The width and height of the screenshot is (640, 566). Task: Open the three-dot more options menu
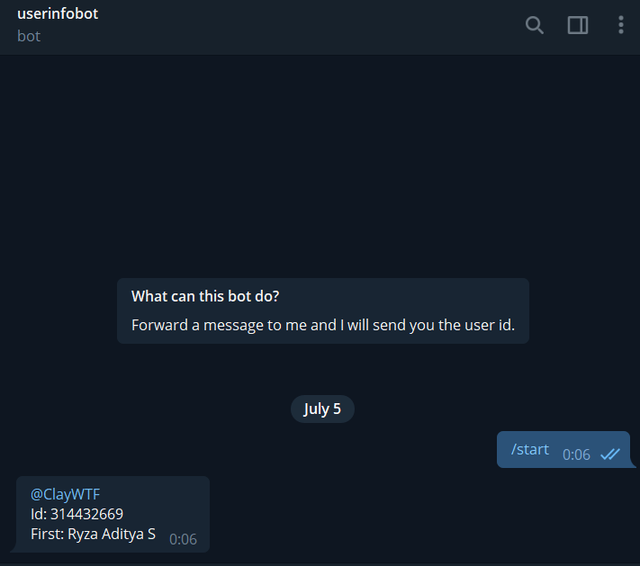pos(621,25)
